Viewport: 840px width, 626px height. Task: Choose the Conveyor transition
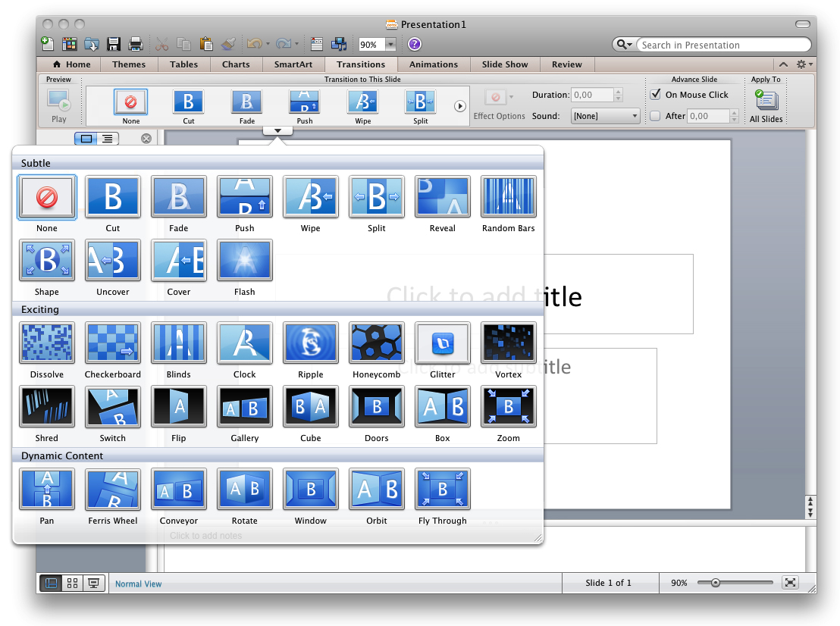point(178,489)
